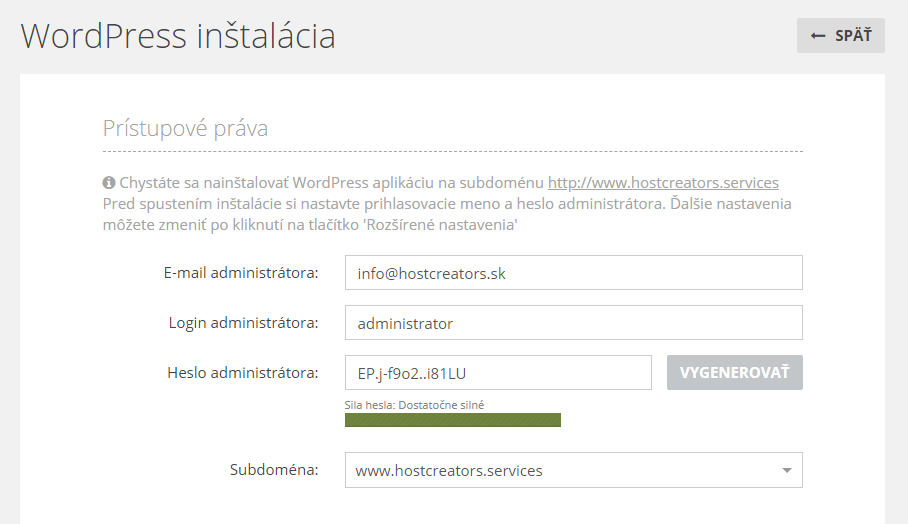Focus the Login administrátora input field

[573, 323]
